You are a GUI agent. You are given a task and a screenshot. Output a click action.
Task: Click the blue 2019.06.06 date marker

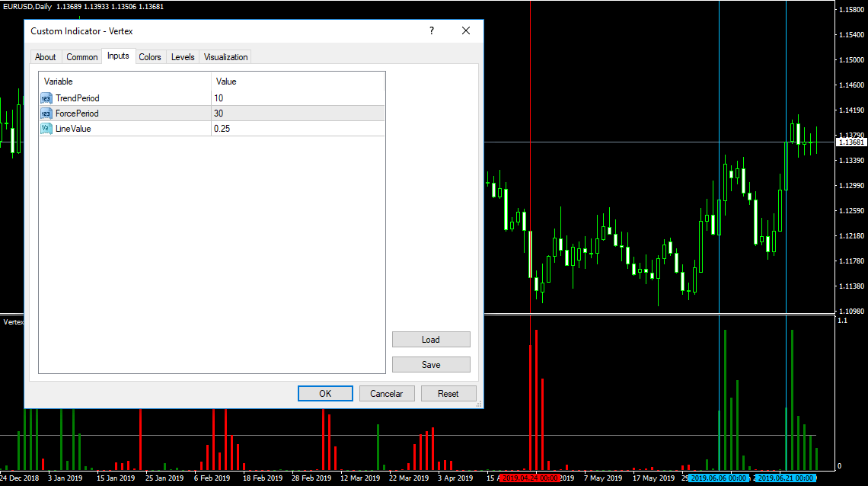tap(718, 478)
